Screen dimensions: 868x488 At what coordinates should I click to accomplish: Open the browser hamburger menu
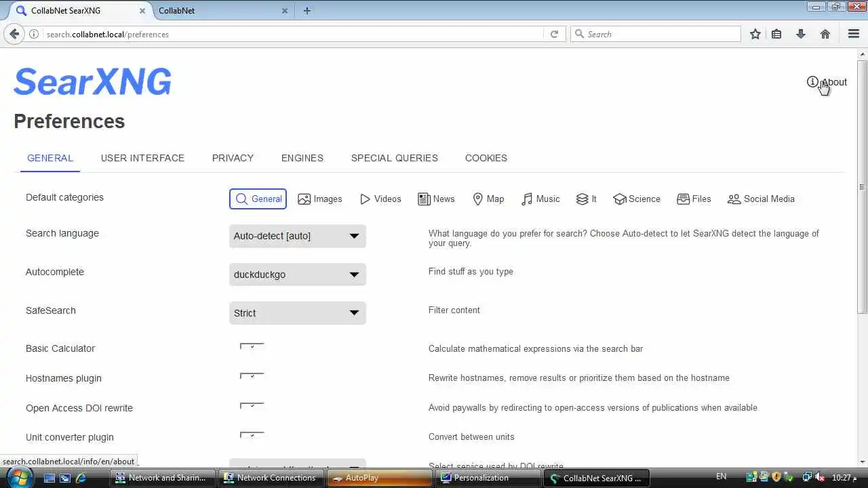point(854,34)
